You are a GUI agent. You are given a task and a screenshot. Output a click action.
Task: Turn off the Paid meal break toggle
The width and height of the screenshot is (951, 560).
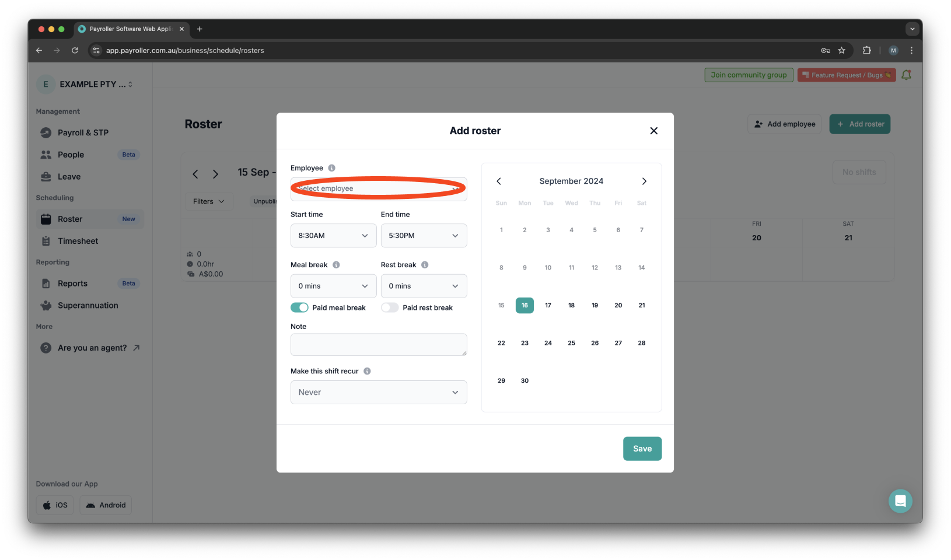299,307
